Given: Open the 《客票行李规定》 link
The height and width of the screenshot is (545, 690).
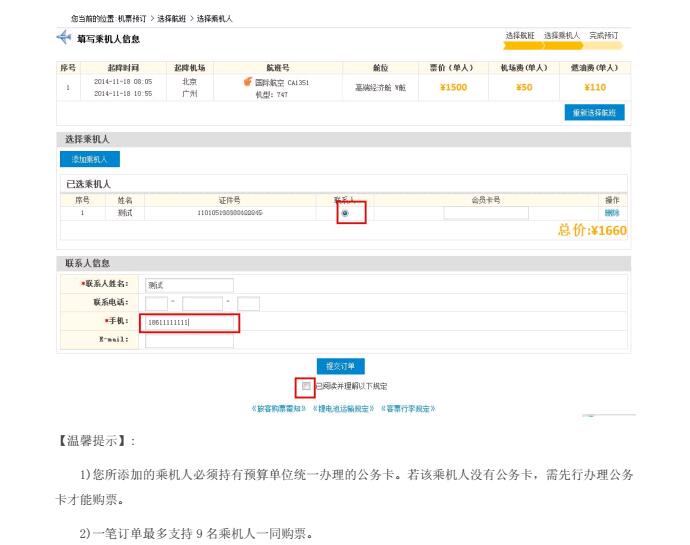Looking at the screenshot, I should 407,408.
